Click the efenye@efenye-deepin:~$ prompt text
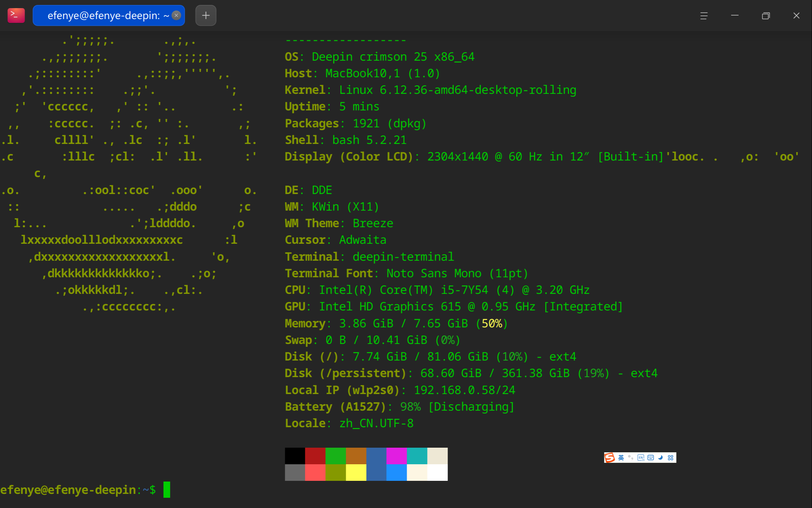 coord(78,490)
